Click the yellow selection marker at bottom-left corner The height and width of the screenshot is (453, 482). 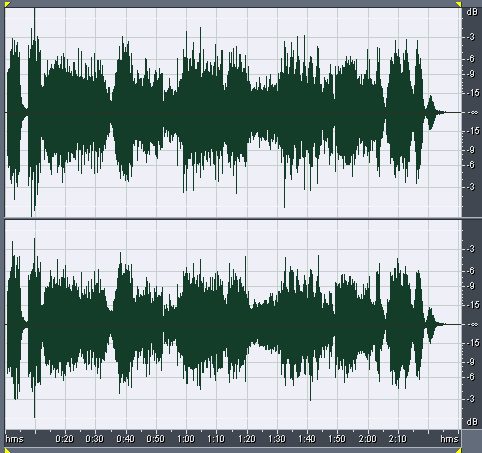[x=7, y=450]
